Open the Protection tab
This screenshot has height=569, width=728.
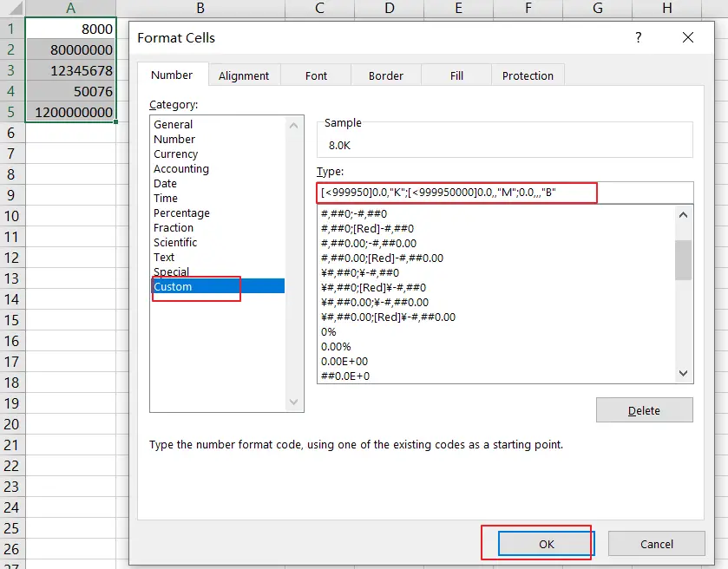pyautogui.click(x=528, y=75)
